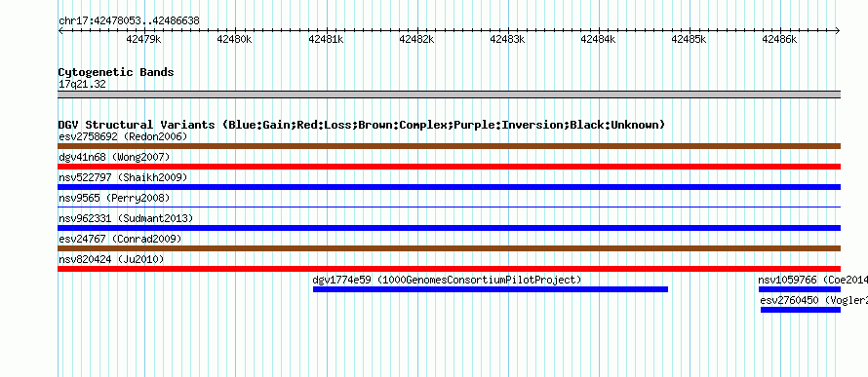Click the right arrowhead of the ruler

[x=838, y=31]
